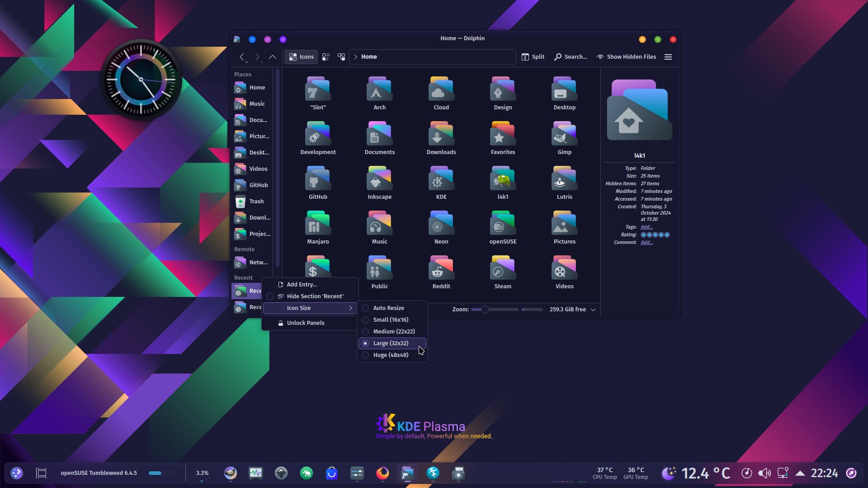Expand the system tray hidden icons arrow
The width and height of the screenshot is (868, 488).
pyautogui.click(x=800, y=473)
